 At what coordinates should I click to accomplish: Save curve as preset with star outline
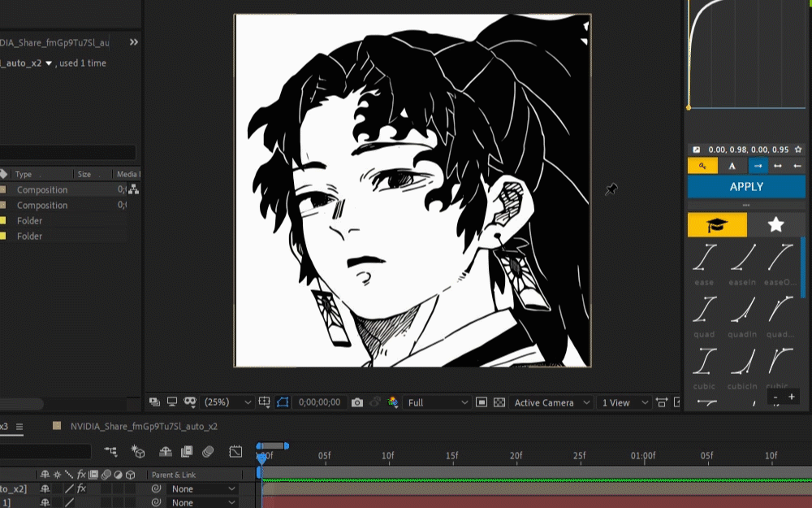(798, 150)
